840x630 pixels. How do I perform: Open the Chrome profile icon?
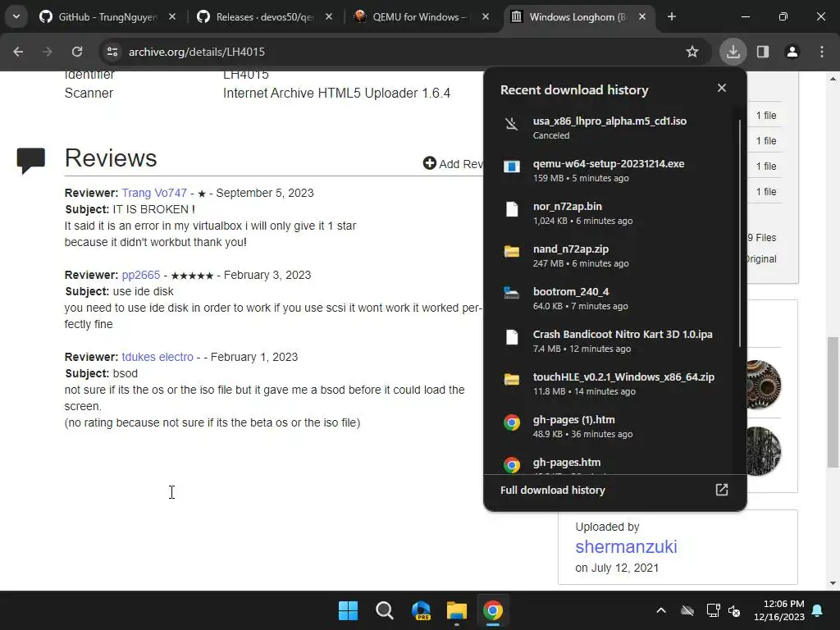tap(792, 52)
